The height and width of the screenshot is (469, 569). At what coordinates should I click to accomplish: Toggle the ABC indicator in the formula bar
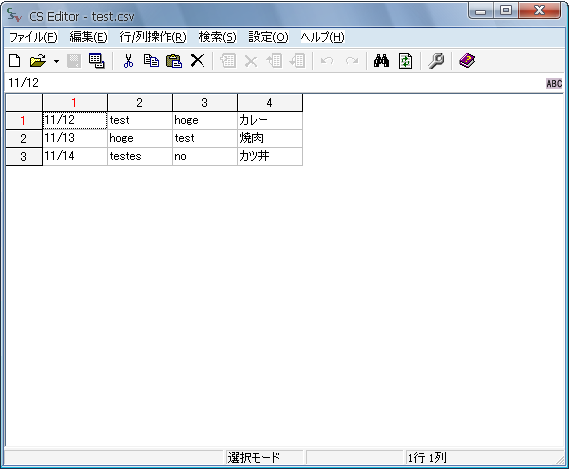[x=554, y=83]
